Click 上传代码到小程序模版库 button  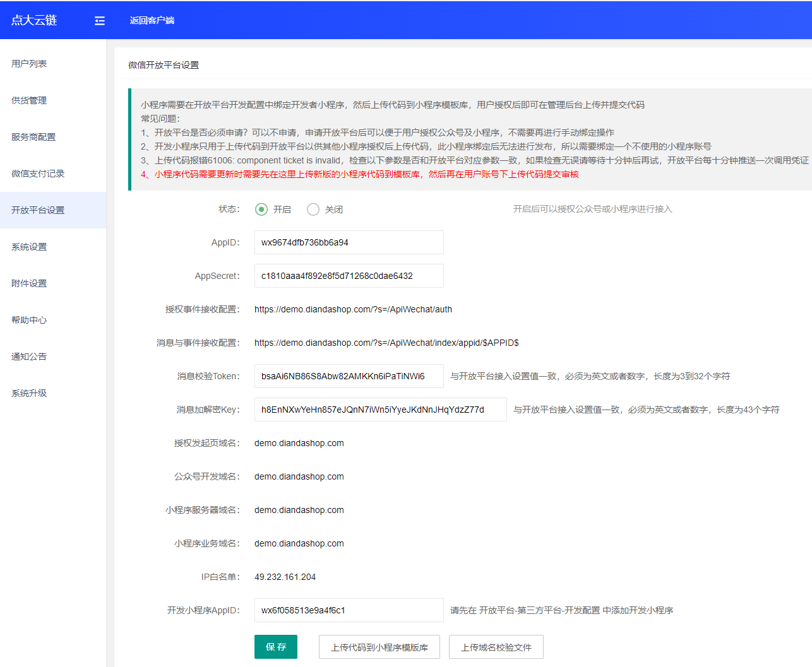coord(379,647)
